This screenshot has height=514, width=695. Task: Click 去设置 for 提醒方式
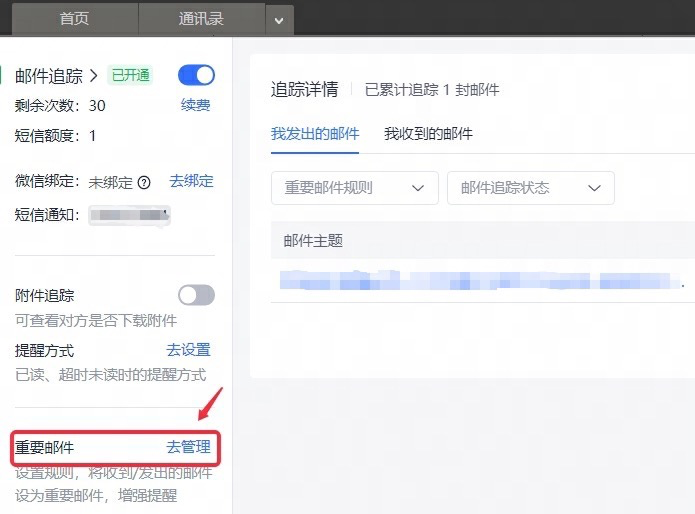coord(188,350)
